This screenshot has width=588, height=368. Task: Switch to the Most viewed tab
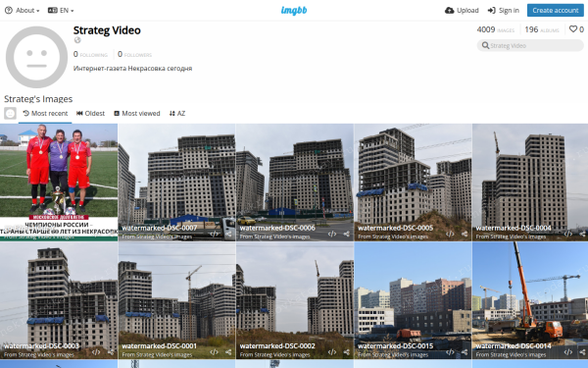click(x=136, y=114)
